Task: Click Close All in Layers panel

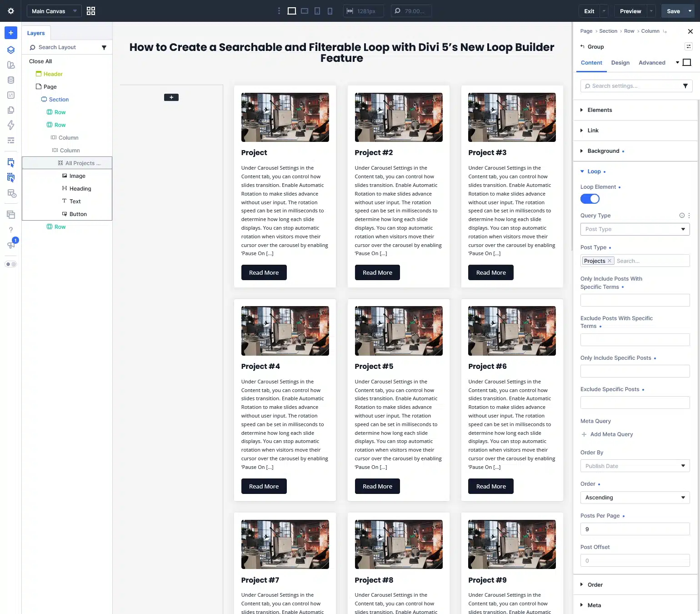Action: click(40, 61)
